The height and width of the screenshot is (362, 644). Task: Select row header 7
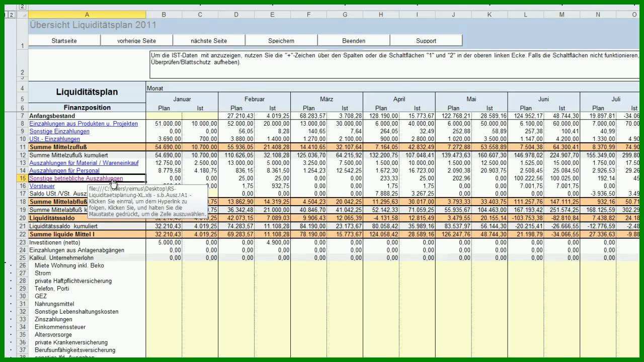click(x=22, y=116)
